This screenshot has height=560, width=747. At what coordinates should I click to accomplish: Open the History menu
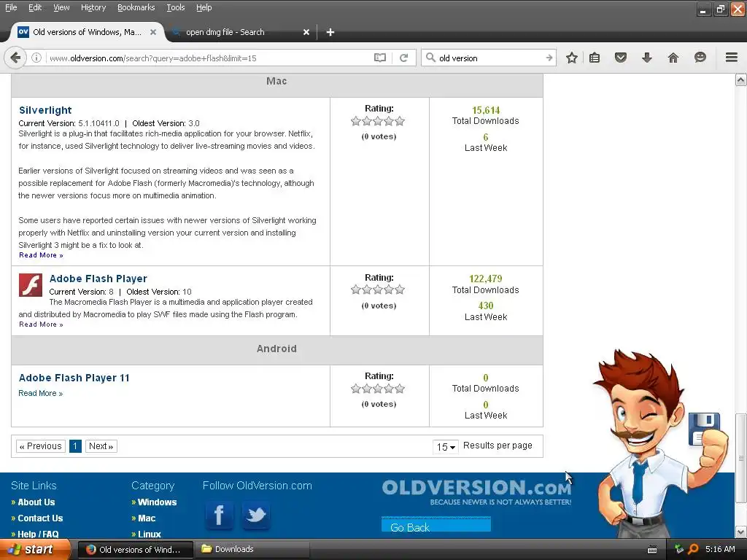(93, 7)
